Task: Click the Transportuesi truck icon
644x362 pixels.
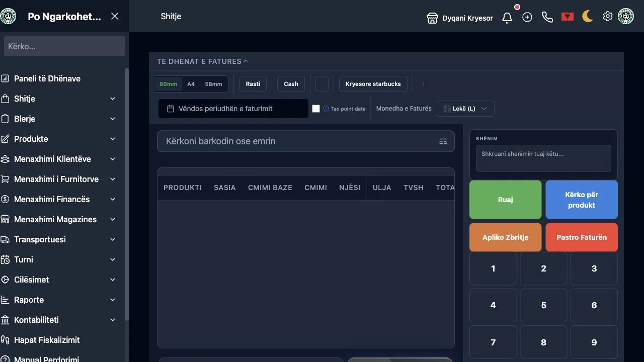Action: pyautogui.click(x=6, y=239)
